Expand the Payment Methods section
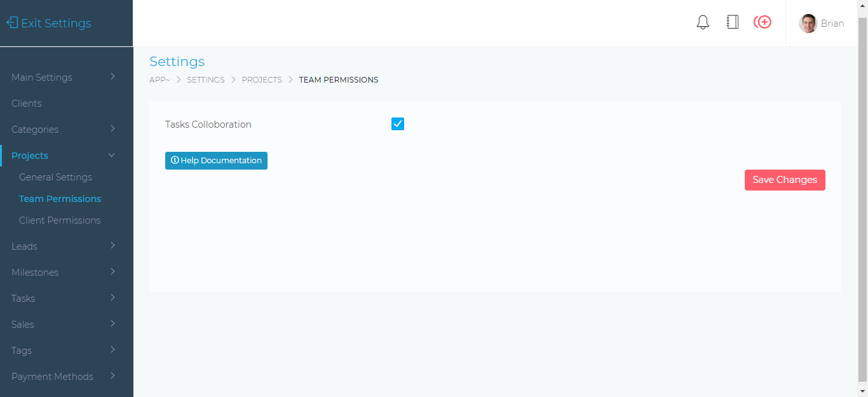 pyautogui.click(x=52, y=376)
